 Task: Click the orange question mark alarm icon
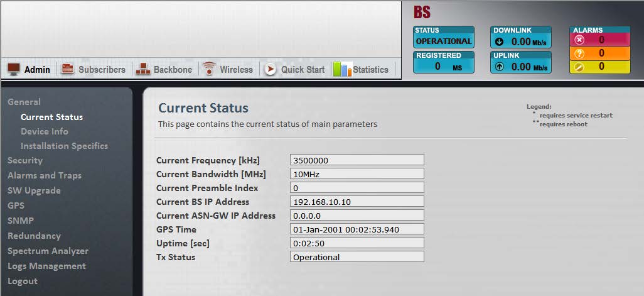[579, 53]
